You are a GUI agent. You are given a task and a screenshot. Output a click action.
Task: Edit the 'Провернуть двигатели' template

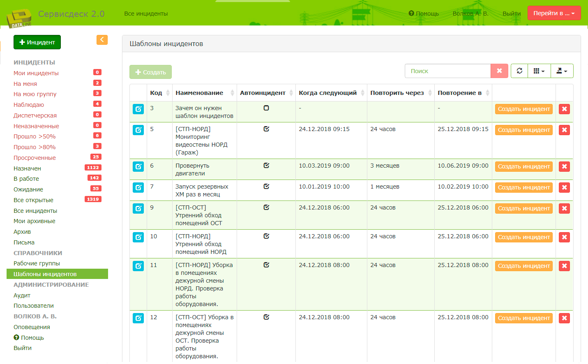[x=138, y=166]
